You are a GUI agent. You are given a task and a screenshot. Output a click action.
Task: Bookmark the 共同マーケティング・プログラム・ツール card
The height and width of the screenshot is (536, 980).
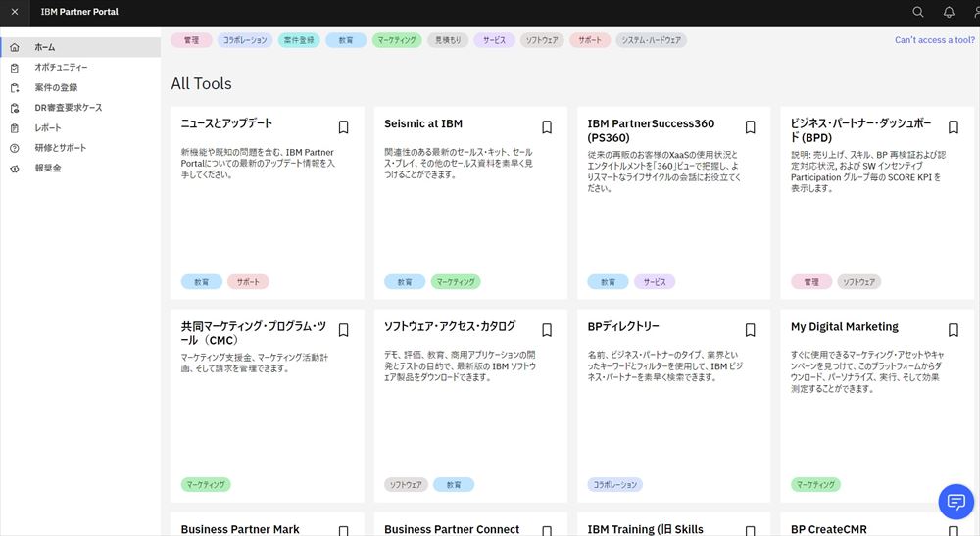point(343,330)
